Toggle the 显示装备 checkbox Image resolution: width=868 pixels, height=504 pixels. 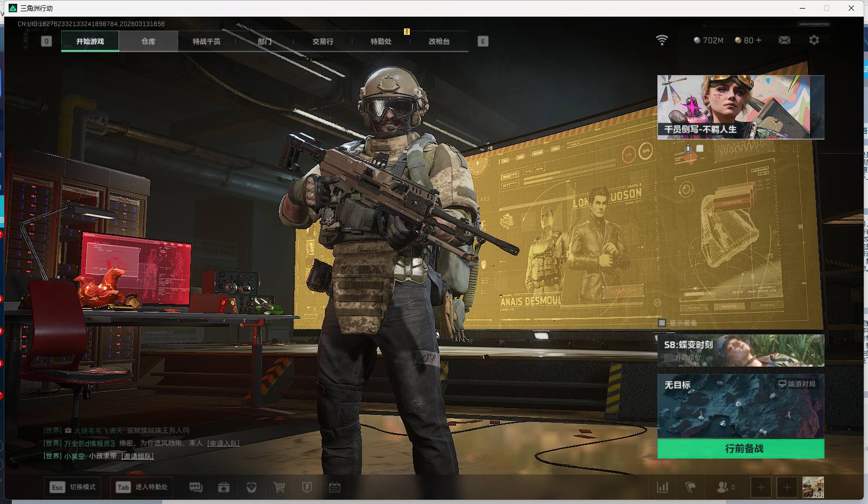click(662, 323)
